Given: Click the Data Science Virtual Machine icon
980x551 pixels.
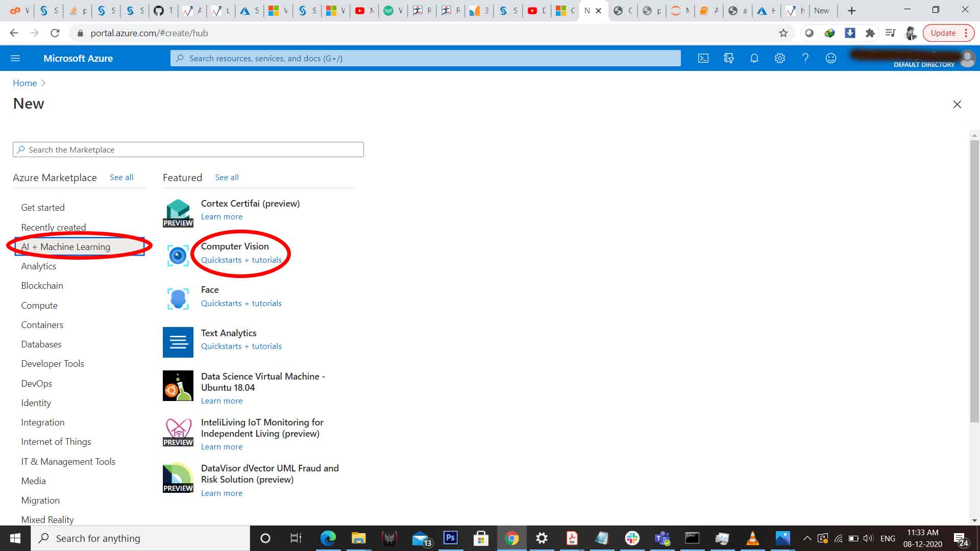Looking at the screenshot, I should pyautogui.click(x=177, y=386).
